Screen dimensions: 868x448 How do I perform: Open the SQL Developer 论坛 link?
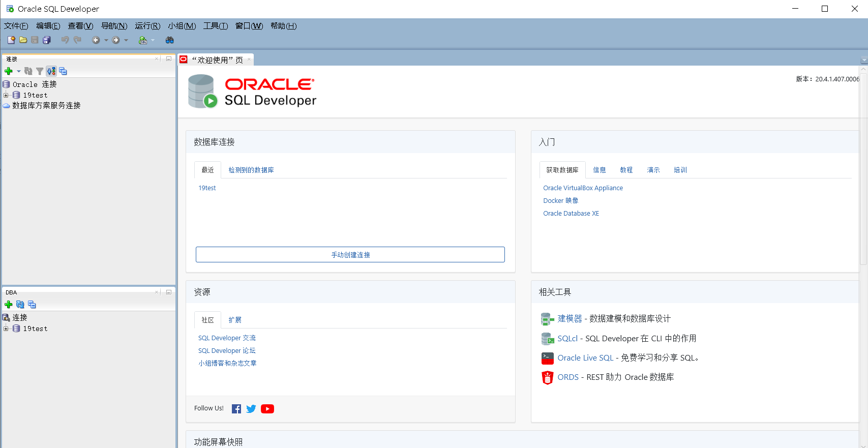pyautogui.click(x=227, y=351)
